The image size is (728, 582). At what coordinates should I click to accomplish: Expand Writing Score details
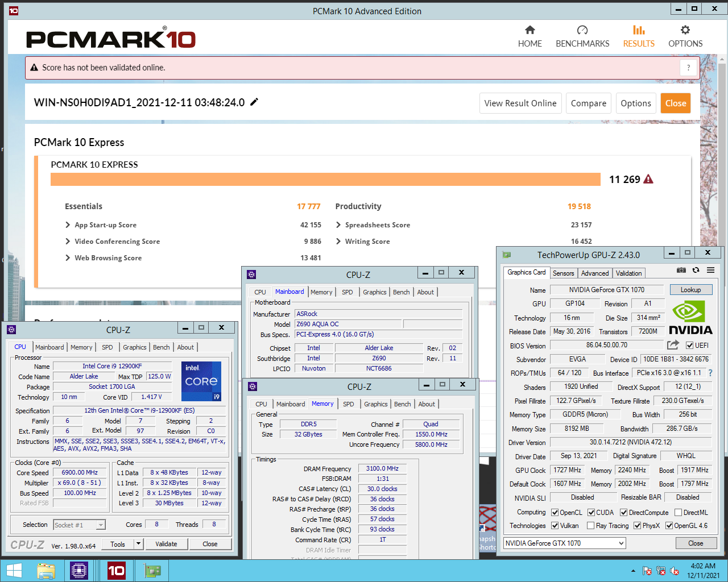[x=338, y=242]
